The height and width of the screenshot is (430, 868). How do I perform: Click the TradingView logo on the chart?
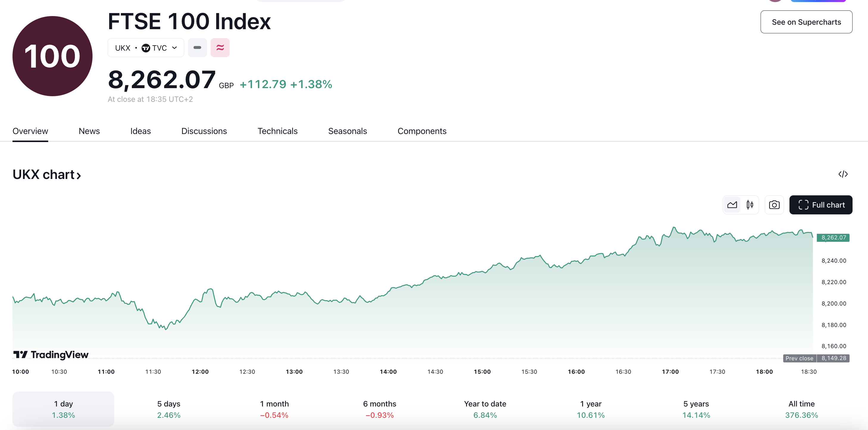(51, 355)
